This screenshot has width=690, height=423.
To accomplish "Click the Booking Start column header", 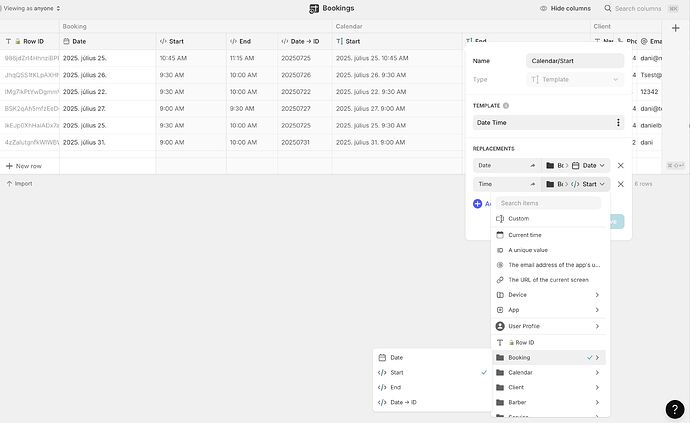I will click(191, 41).
